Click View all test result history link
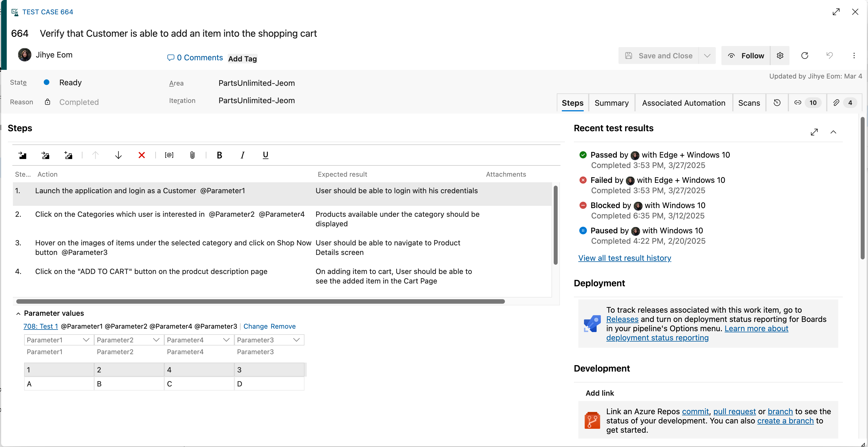This screenshot has width=868, height=447. [624, 258]
